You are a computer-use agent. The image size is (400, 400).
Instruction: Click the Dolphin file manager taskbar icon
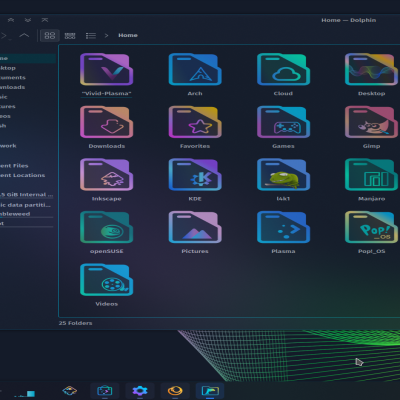point(210,390)
